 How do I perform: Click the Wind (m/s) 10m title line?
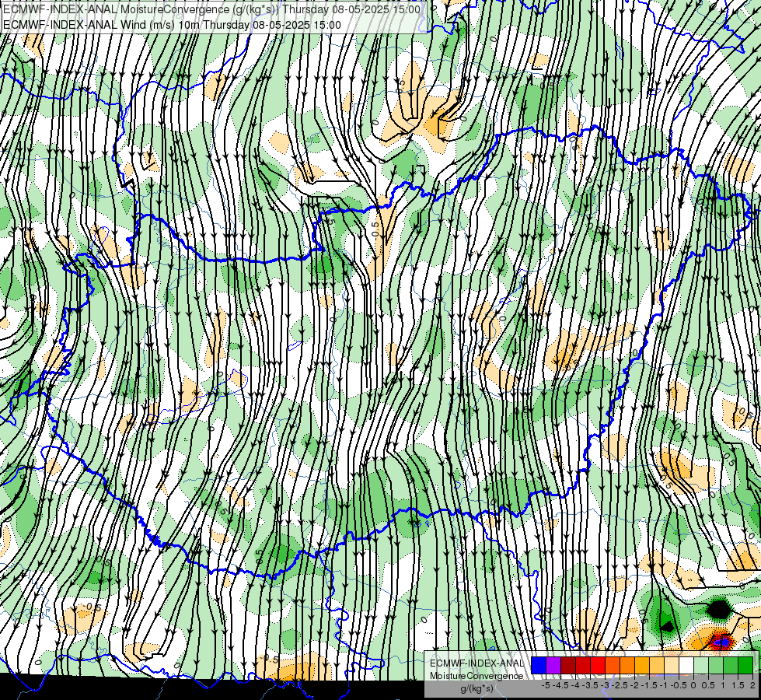pyautogui.click(x=172, y=25)
